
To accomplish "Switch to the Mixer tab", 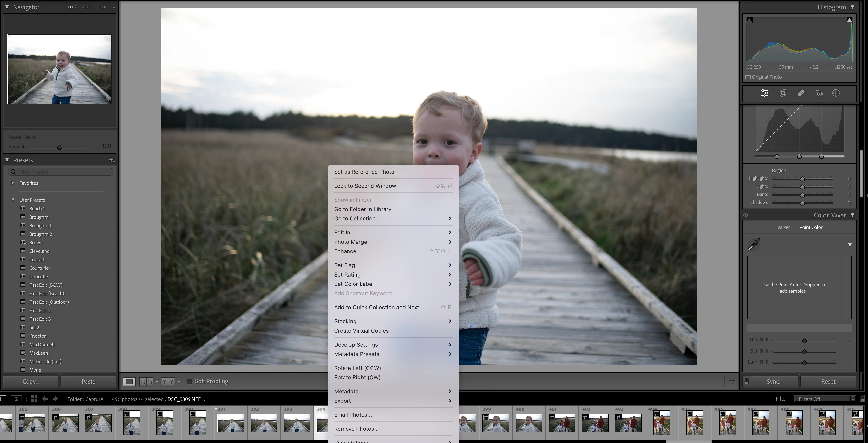I will 783,227.
